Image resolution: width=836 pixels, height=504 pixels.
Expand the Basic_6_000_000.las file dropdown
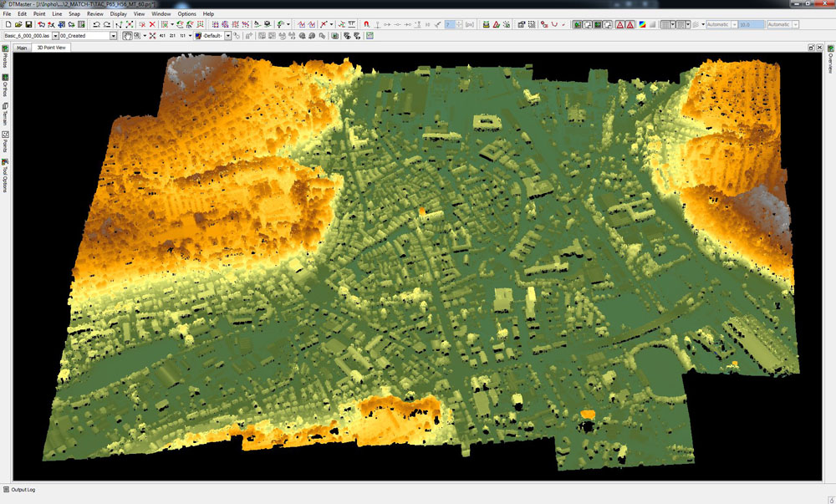tap(55, 36)
